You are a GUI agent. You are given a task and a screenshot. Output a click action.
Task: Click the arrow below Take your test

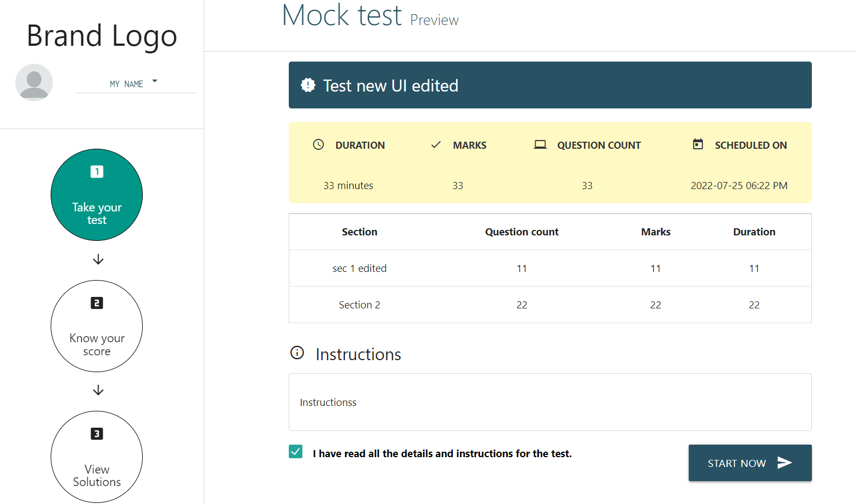98,259
